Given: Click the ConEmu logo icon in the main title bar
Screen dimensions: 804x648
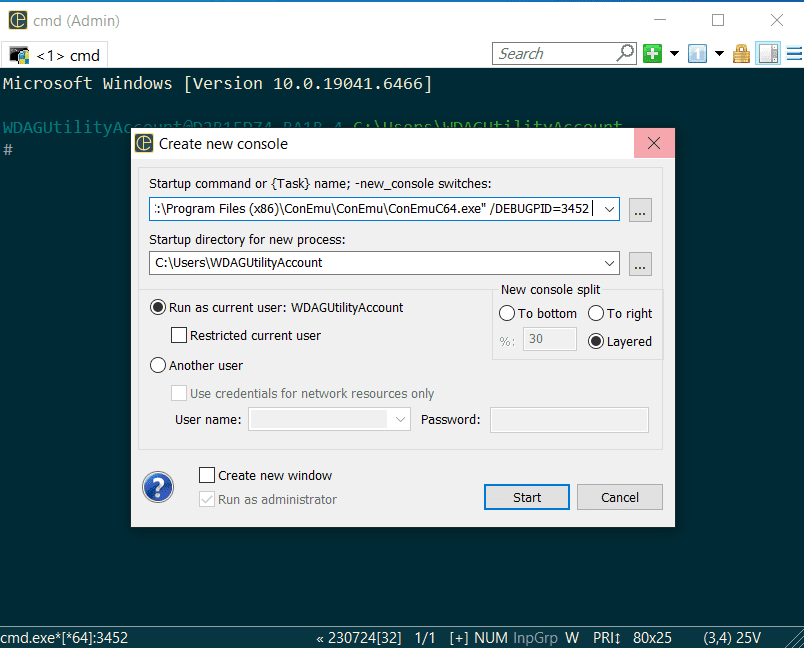Looking at the screenshot, I should (18, 21).
